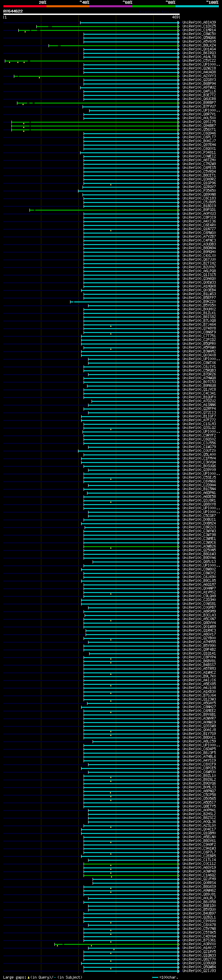This screenshot has width=222, height=980.
Task: Click the purple ~60% identity legend bar
Action: pos(111,6)
